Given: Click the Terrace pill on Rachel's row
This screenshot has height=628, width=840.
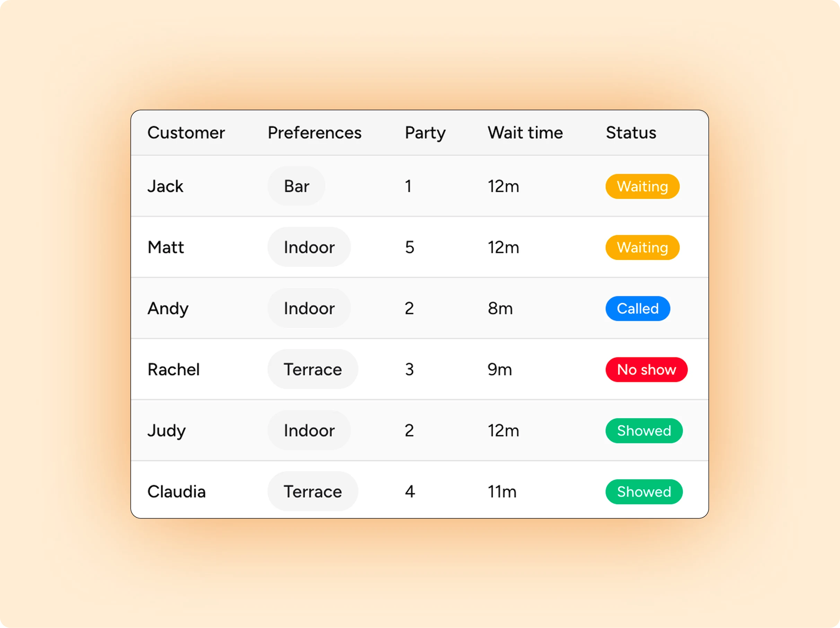Looking at the screenshot, I should pos(313,369).
